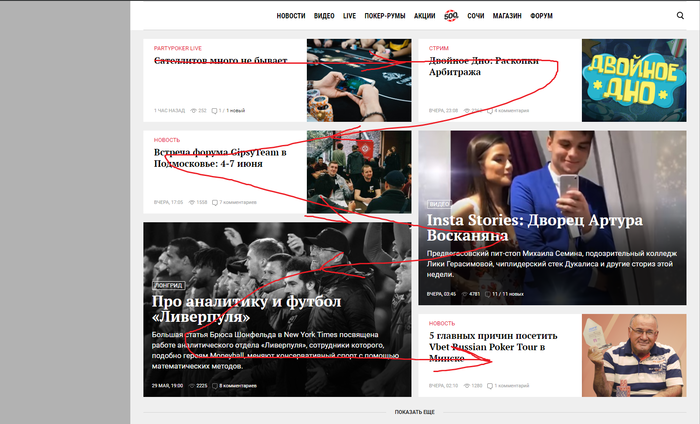The width and height of the screenshot is (700, 424).
Task: Click comment icon on Vbet article
Action: pos(490,386)
